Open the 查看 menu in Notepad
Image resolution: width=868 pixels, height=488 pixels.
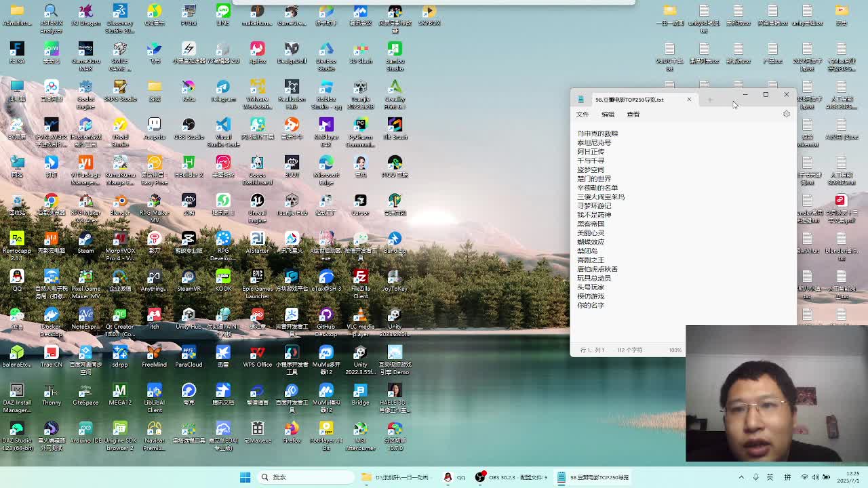[633, 115]
